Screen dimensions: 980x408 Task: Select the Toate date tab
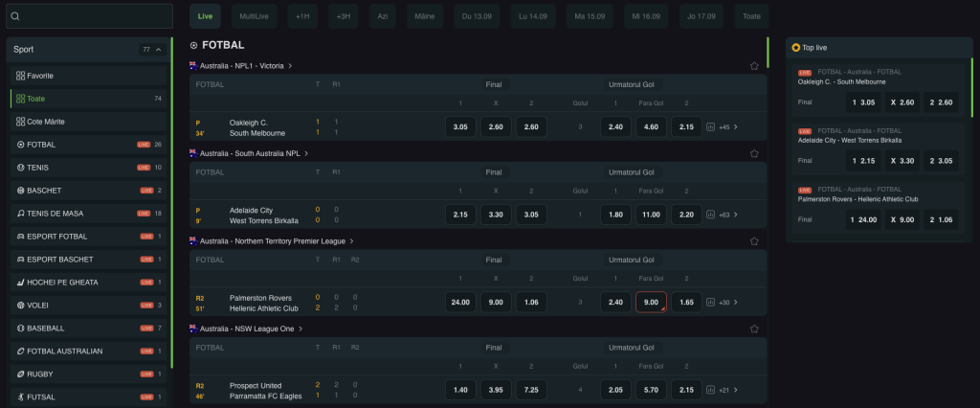tap(752, 16)
